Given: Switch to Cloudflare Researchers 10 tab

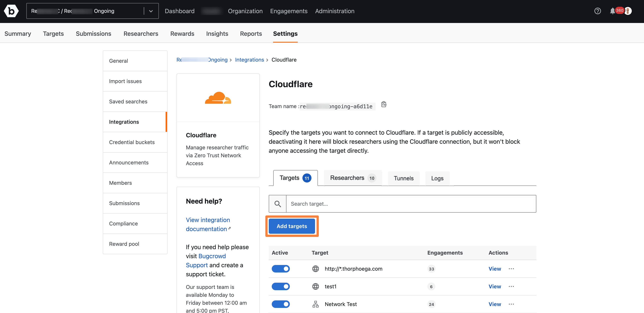Looking at the screenshot, I should 353,178.
